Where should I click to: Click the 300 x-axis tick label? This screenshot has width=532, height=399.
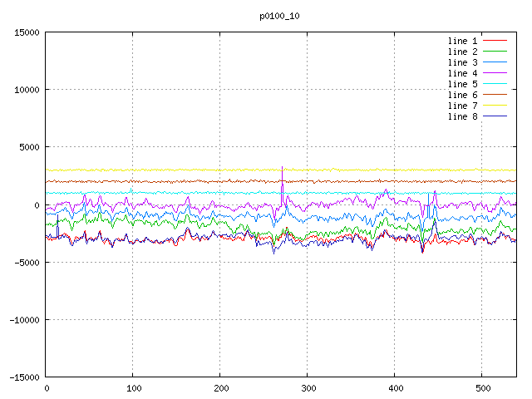click(307, 388)
